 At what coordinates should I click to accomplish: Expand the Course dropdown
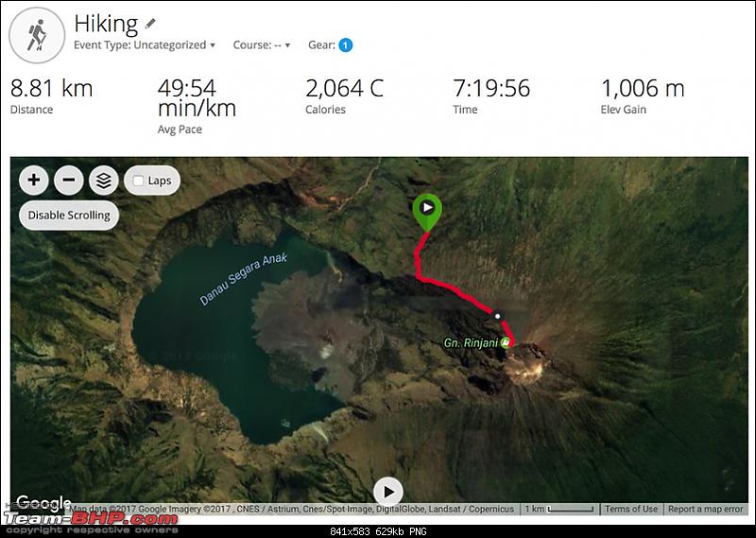[262, 44]
